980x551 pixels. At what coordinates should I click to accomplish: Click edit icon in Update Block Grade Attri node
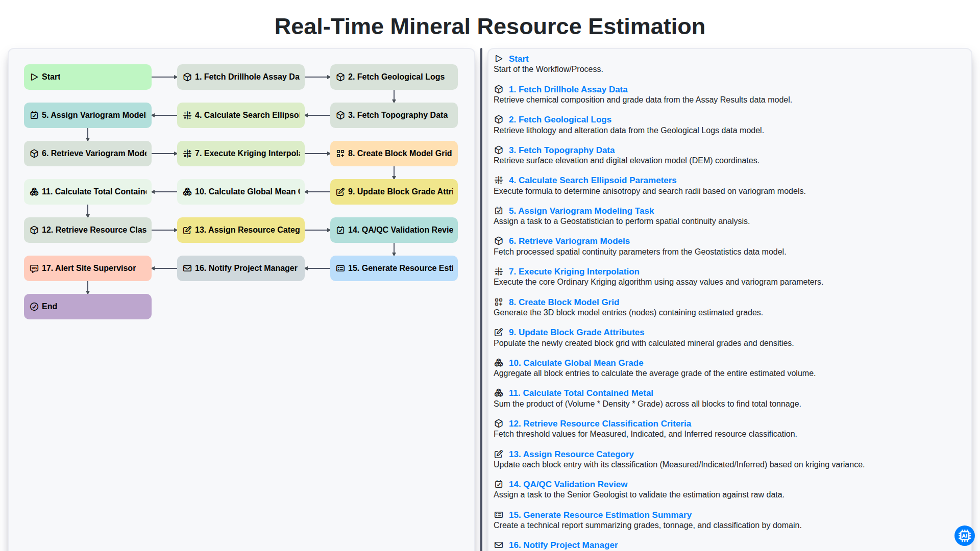(340, 192)
